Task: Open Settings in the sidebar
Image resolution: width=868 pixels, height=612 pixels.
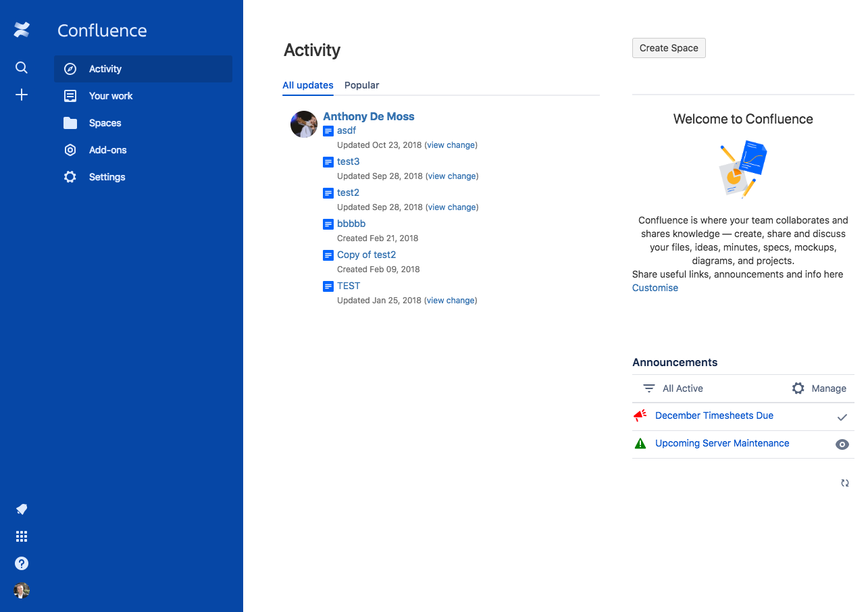Action: 143,177
